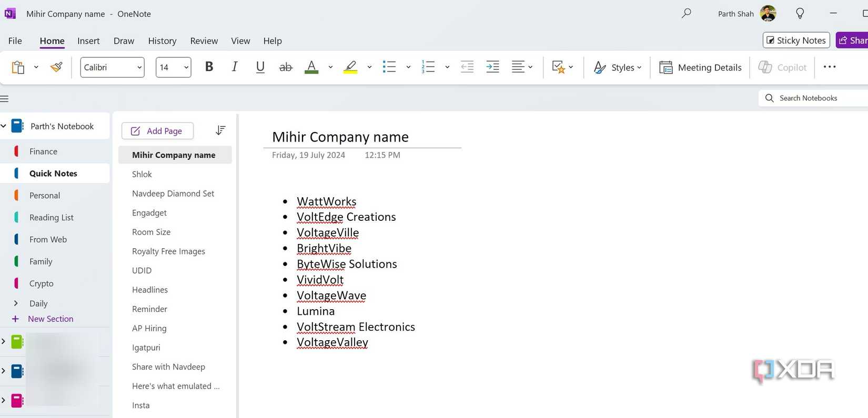This screenshot has width=868, height=418.
Task: Open the Draw tab
Action: (x=124, y=41)
